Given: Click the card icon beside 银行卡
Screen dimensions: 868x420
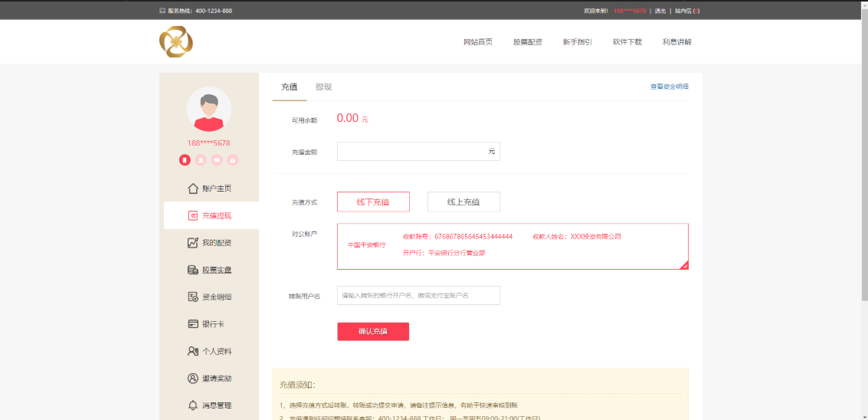Looking at the screenshot, I should click(x=192, y=324).
